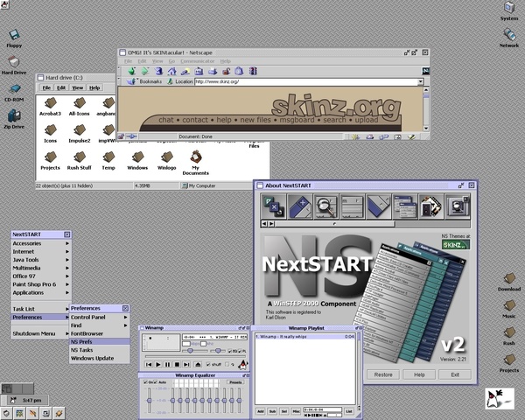Click magnifier icon in About NextSTART strip
The width and height of the screenshot is (525, 420).
click(325, 206)
